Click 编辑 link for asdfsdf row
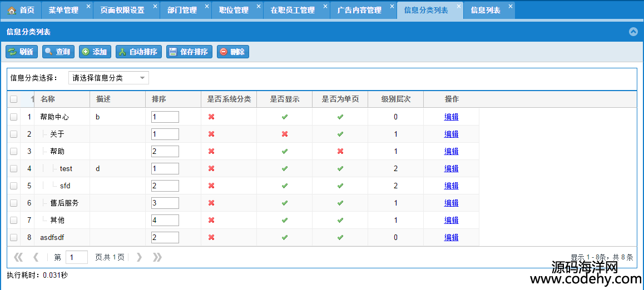Screen dimensions: 644x290 pyautogui.click(x=451, y=237)
